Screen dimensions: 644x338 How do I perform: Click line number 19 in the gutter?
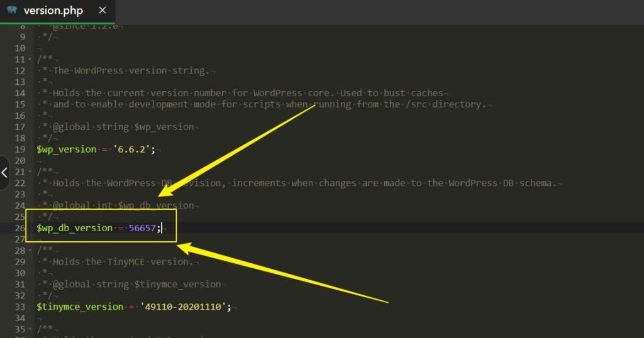coord(19,150)
